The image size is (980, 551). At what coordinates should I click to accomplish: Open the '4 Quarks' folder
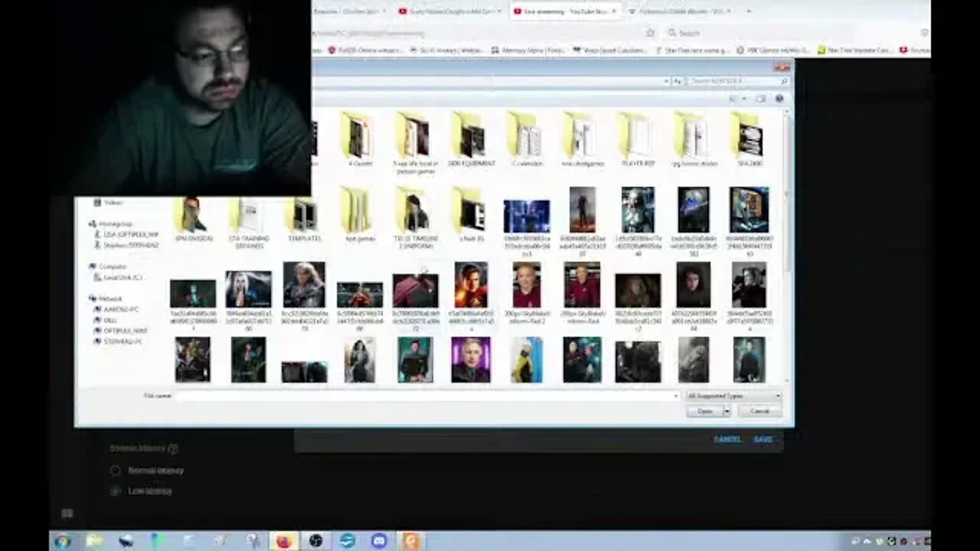click(359, 140)
